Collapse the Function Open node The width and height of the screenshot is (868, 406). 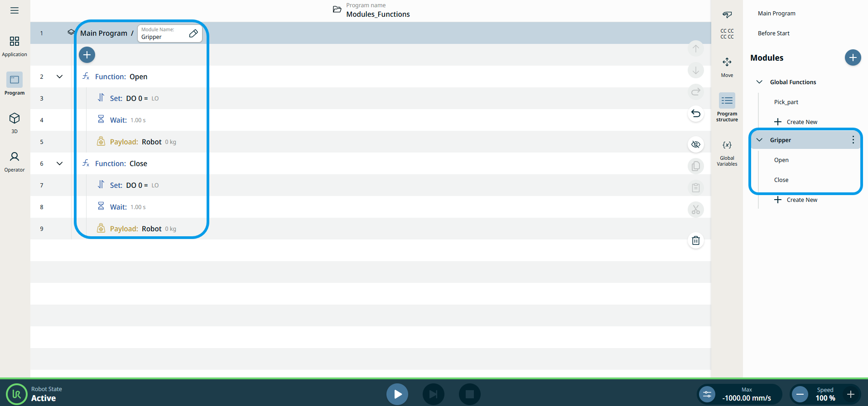point(59,76)
